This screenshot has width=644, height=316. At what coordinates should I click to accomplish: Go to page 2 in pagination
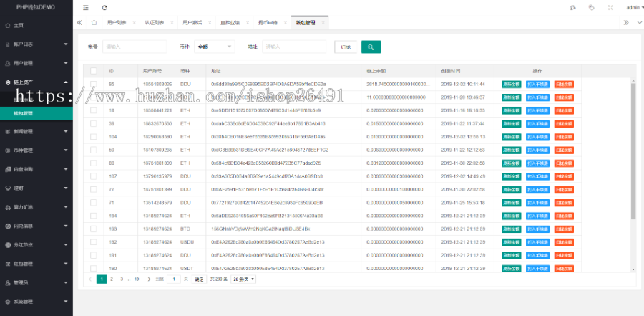point(112,279)
